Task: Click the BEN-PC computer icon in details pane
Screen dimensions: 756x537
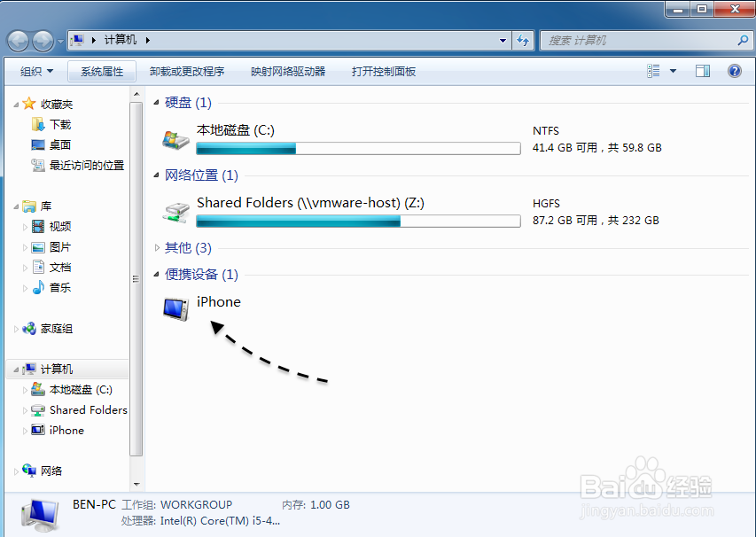Action: point(41,516)
